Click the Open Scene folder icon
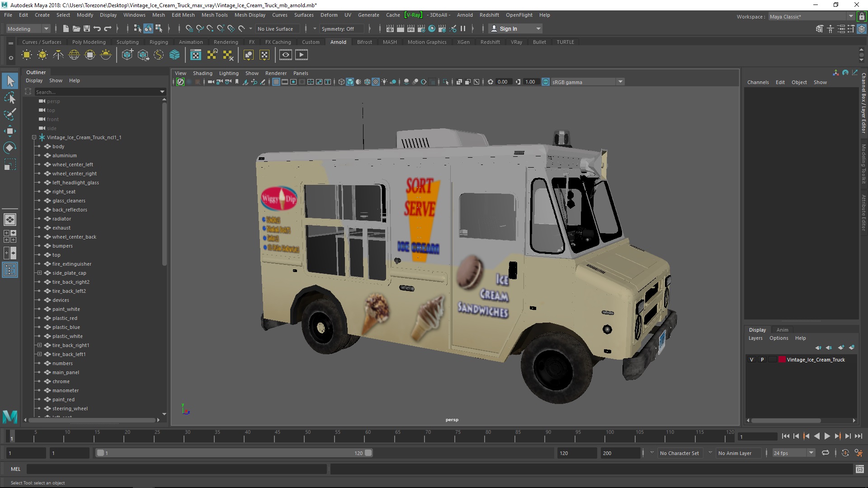This screenshot has width=868, height=488. 76,28
